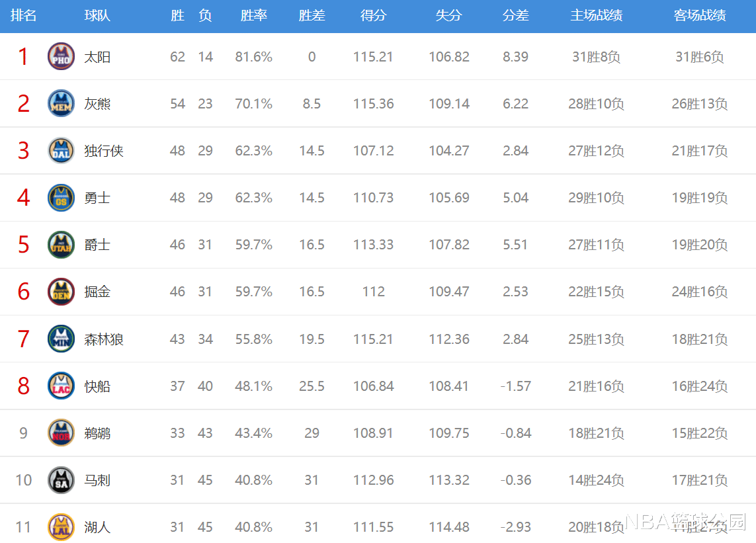Click the Minnesota Timberwolves MIN team logo
Viewport: 756px width, 543px height.
[62, 339]
